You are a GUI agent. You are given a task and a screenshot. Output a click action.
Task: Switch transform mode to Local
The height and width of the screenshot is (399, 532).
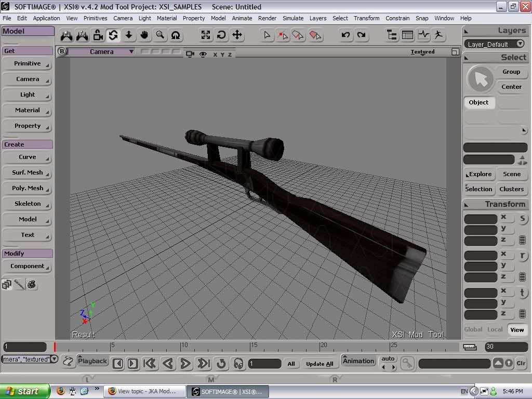pyautogui.click(x=495, y=329)
